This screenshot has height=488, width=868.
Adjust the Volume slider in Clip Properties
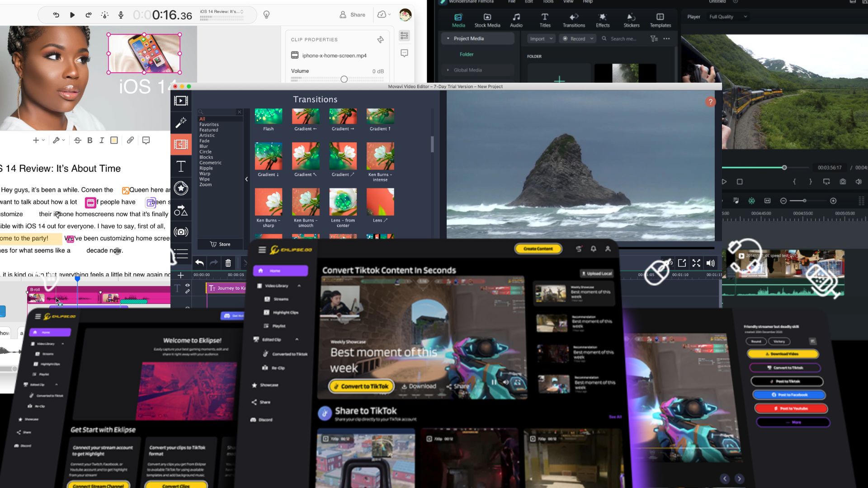(344, 79)
